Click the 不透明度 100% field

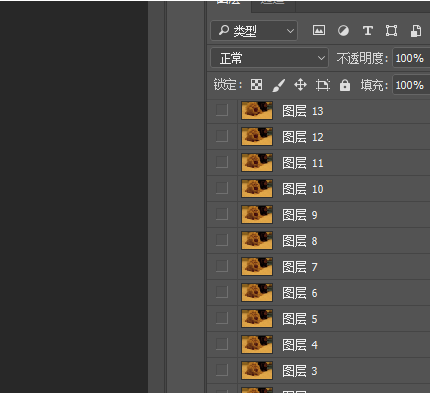411,58
